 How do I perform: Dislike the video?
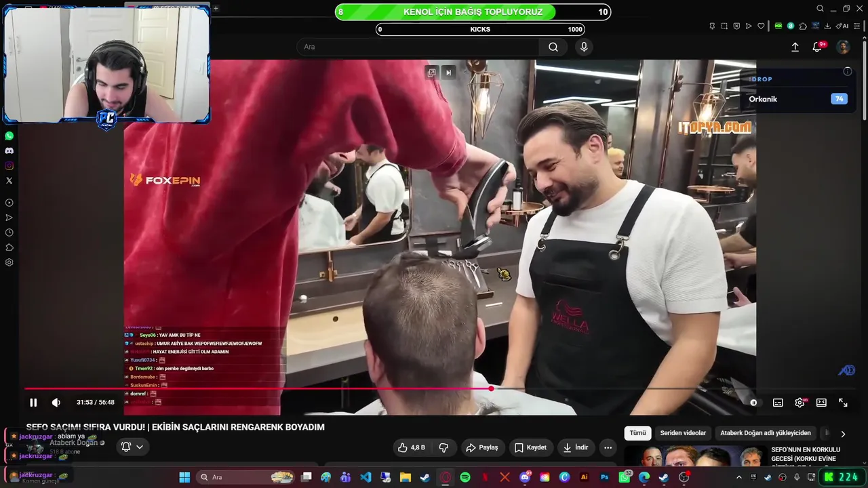pos(443,447)
